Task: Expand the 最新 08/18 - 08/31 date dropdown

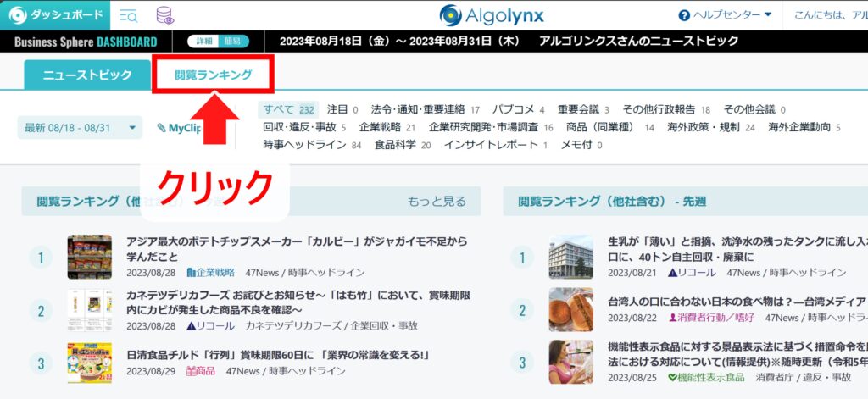Action: pos(80,128)
